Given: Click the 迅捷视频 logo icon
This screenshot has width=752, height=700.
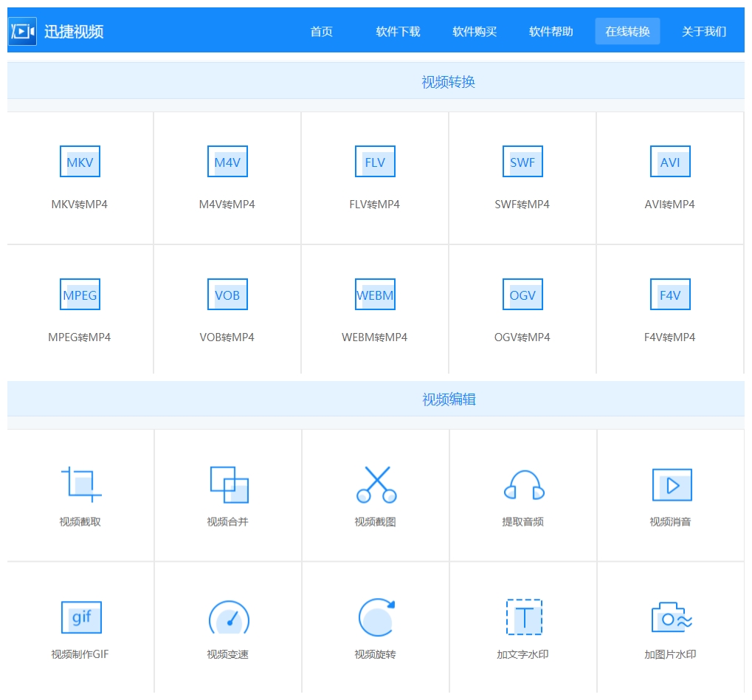Looking at the screenshot, I should [23, 32].
